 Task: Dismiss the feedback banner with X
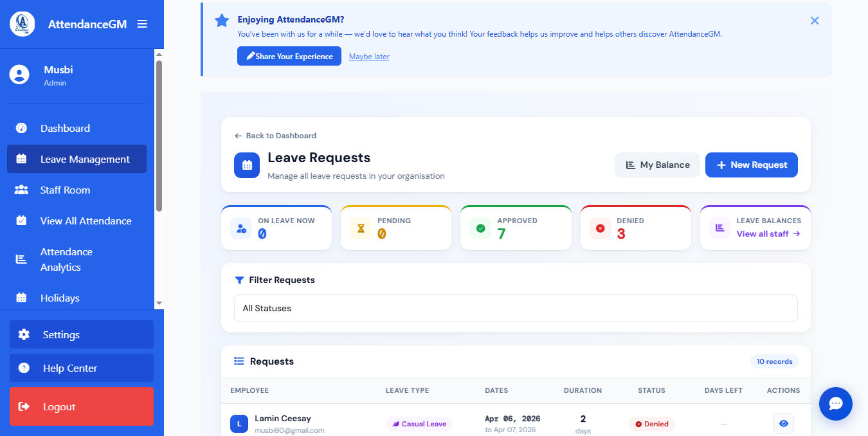(x=815, y=21)
